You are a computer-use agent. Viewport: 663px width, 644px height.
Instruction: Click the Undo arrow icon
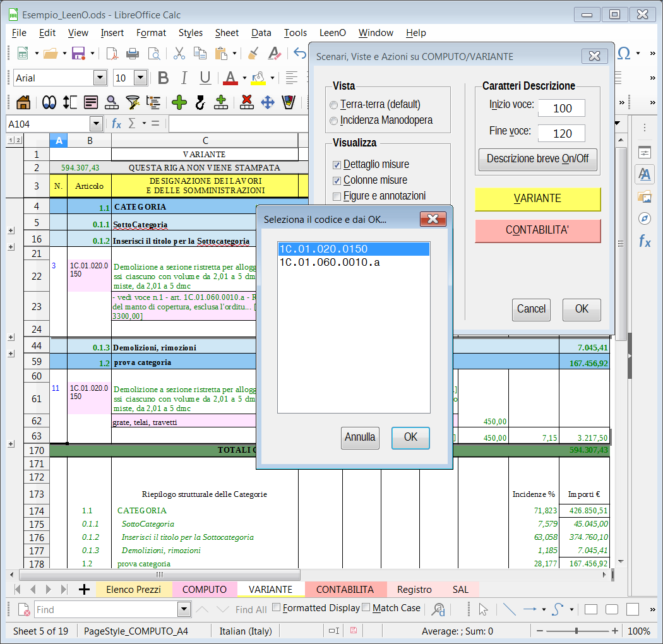(x=300, y=54)
